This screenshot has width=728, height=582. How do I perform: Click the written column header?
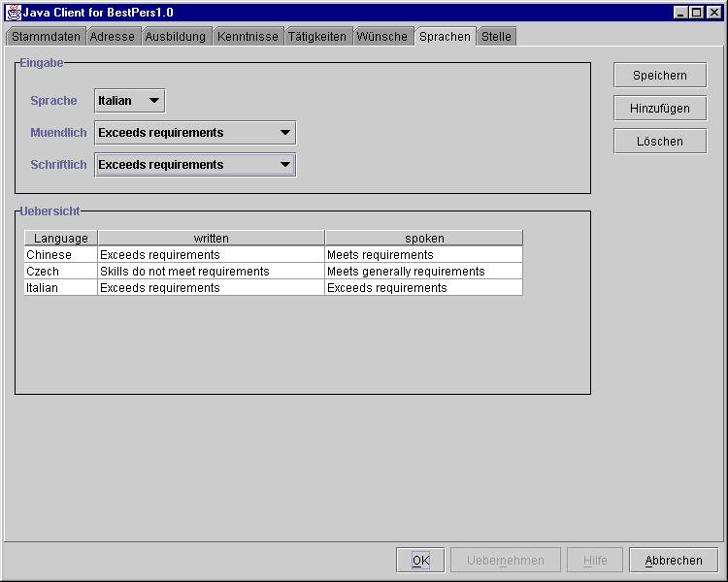[211, 239]
